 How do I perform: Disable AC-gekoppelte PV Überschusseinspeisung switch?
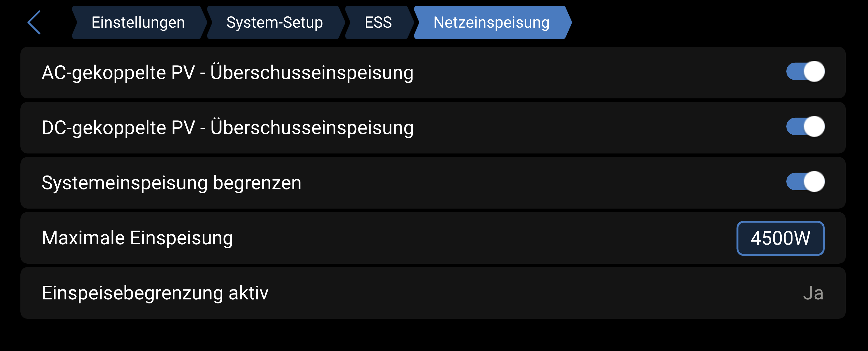(x=805, y=71)
